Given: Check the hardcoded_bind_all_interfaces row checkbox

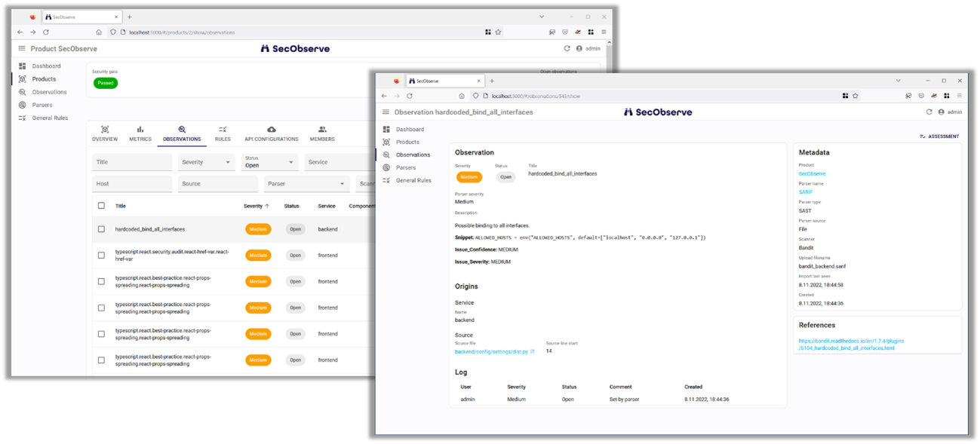Looking at the screenshot, I should 102,229.
